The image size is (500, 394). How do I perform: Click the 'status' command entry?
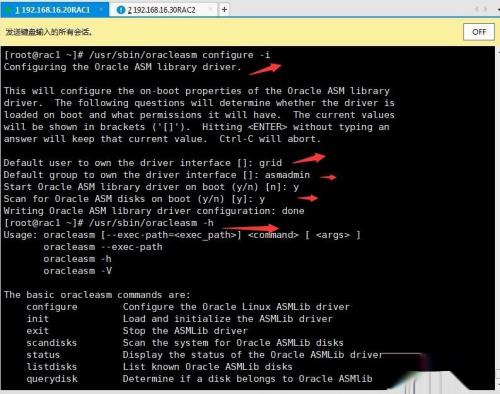click(x=43, y=355)
